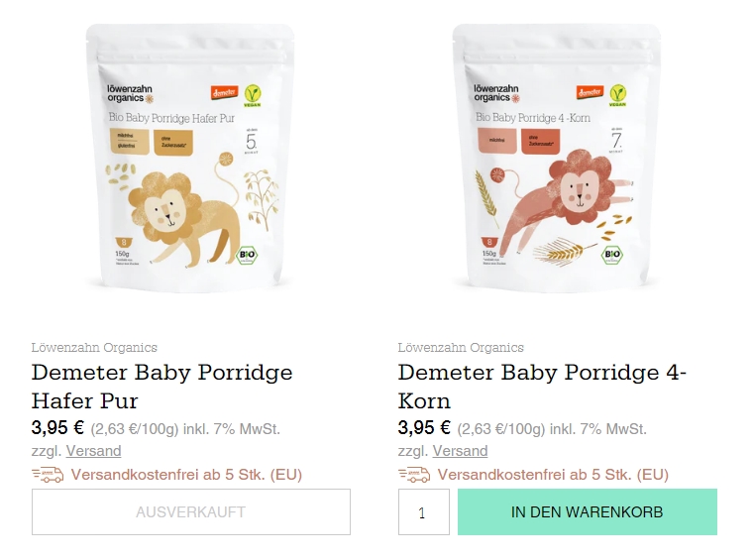Open the Demeter Baby Porridge 4-Korn title
Screen dimensions: 752x560
coord(542,387)
